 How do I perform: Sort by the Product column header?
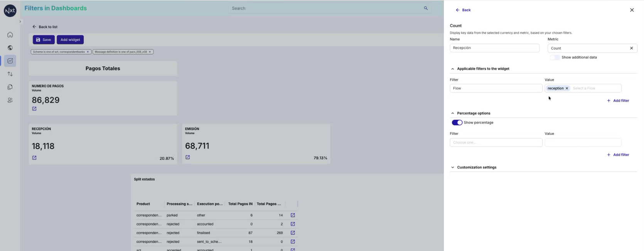click(143, 204)
